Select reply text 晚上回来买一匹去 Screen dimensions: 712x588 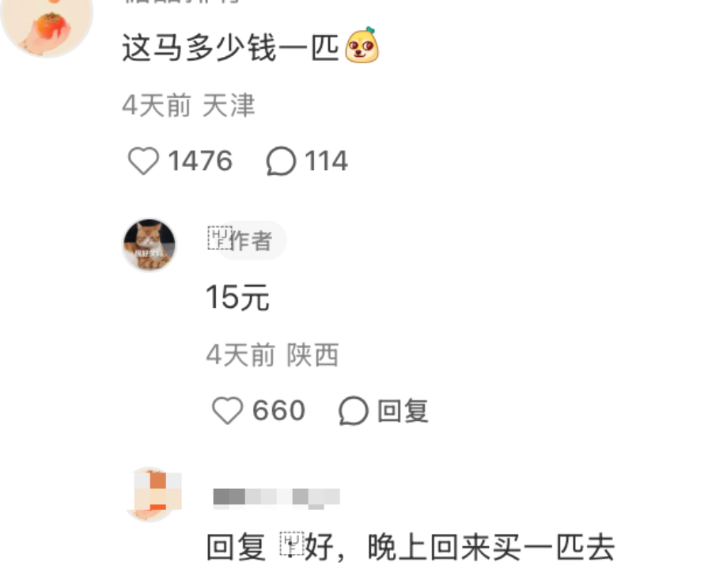coord(491,547)
